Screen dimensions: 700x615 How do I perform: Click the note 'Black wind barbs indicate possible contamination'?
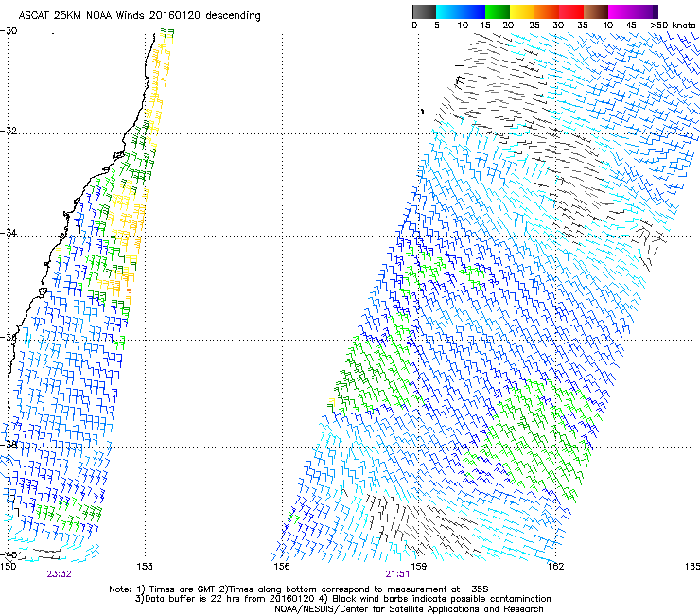click(442, 599)
